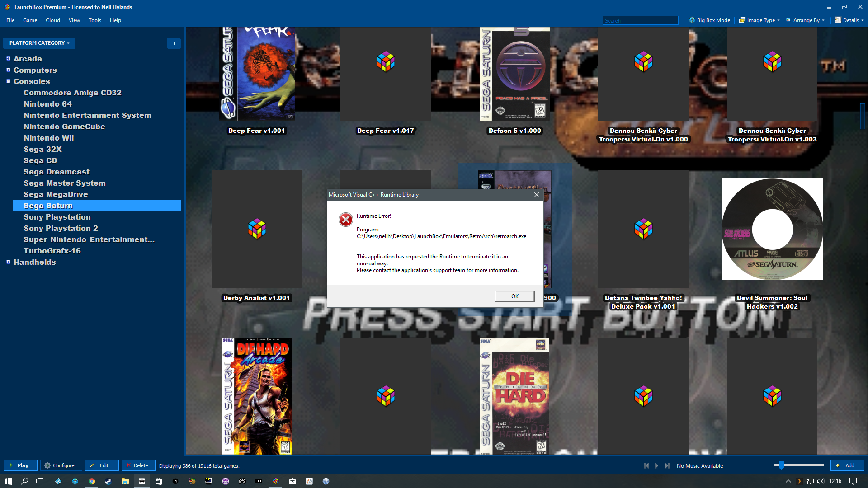
Task: Select Sega CD platform
Action: pos(40,160)
